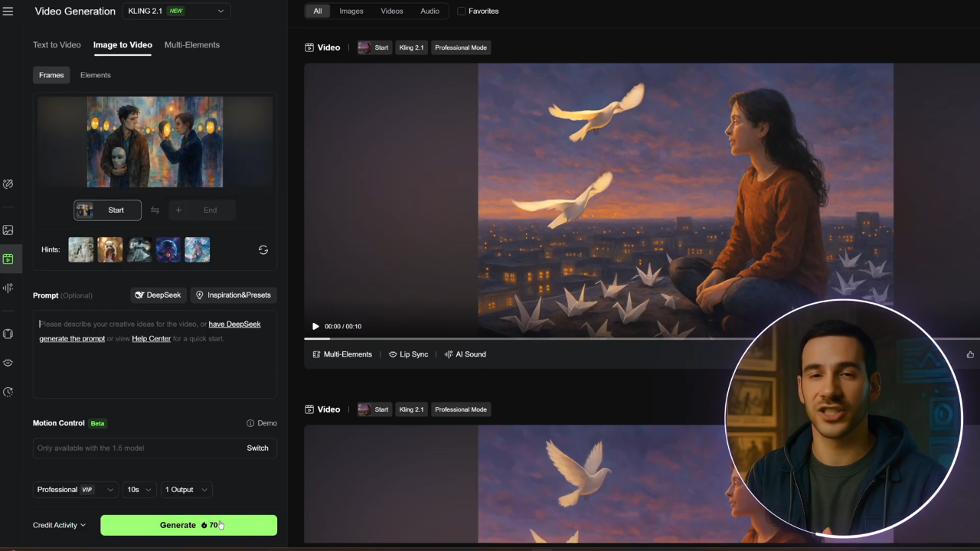Viewport: 980px width, 551px height.
Task: Click the green Generate button
Action: tap(188, 525)
